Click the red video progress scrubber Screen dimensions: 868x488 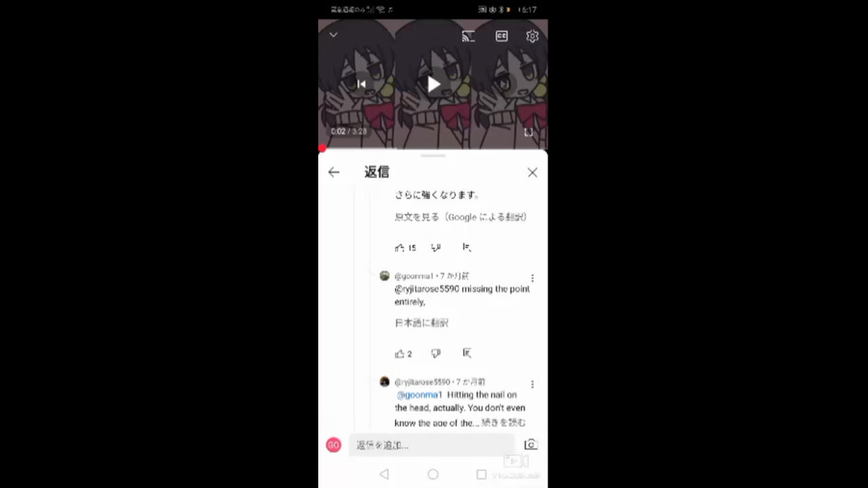coord(322,148)
